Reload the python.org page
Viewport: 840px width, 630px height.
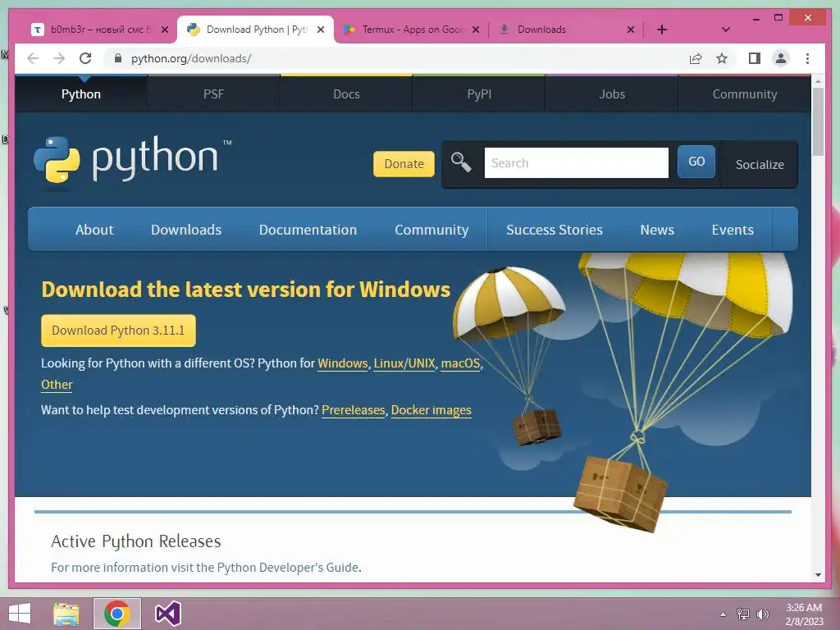(85, 58)
